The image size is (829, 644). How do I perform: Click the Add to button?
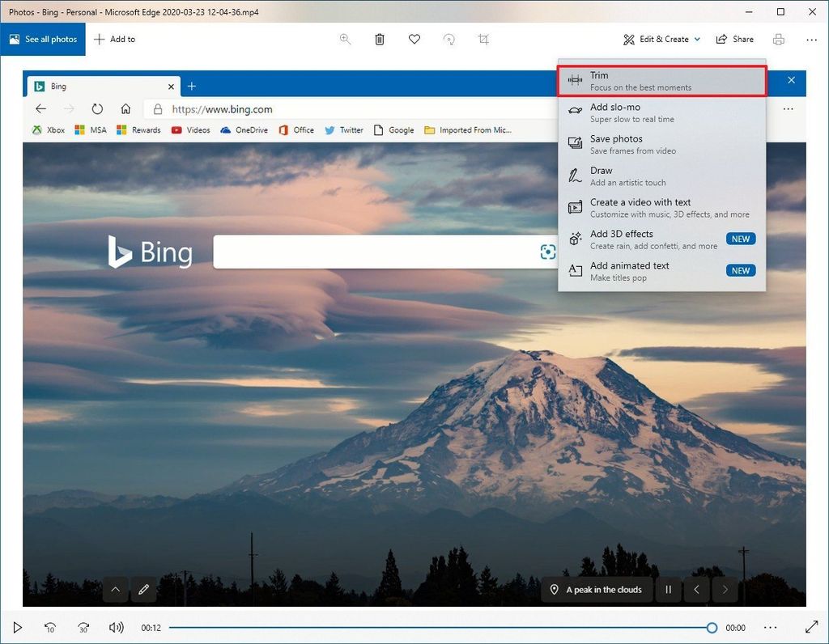[x=114, y=39]
